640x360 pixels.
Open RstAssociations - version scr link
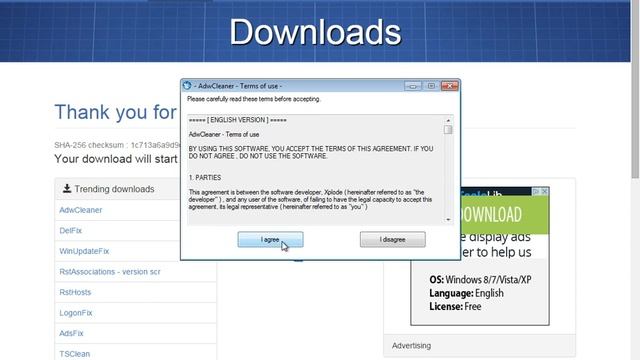[110, 272]
